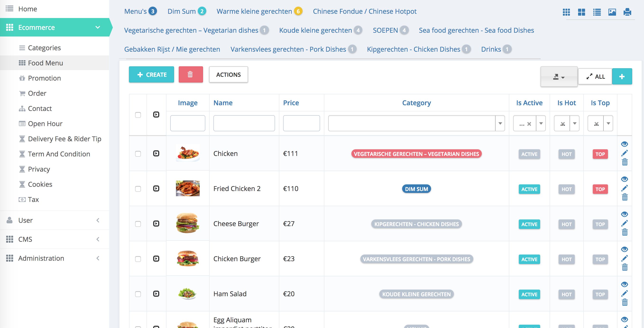Edit Fried Chicken 2 with pencil icon
644x328 pixels.
click(624, 188)
